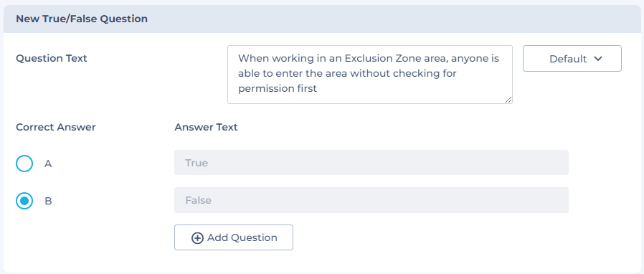
Task: Click the words Add Question on the button
Action: click(242, 237)
